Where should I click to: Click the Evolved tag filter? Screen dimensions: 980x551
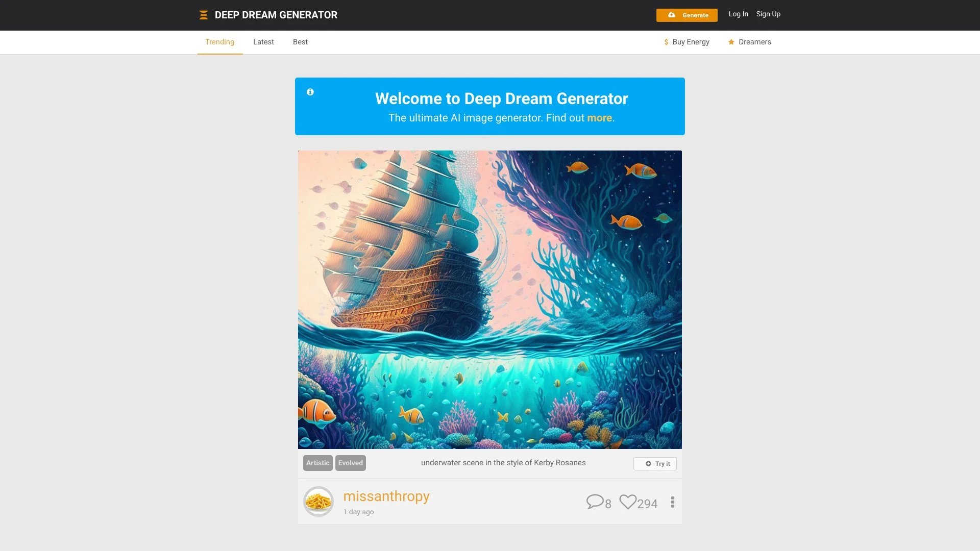click(350, 463)
